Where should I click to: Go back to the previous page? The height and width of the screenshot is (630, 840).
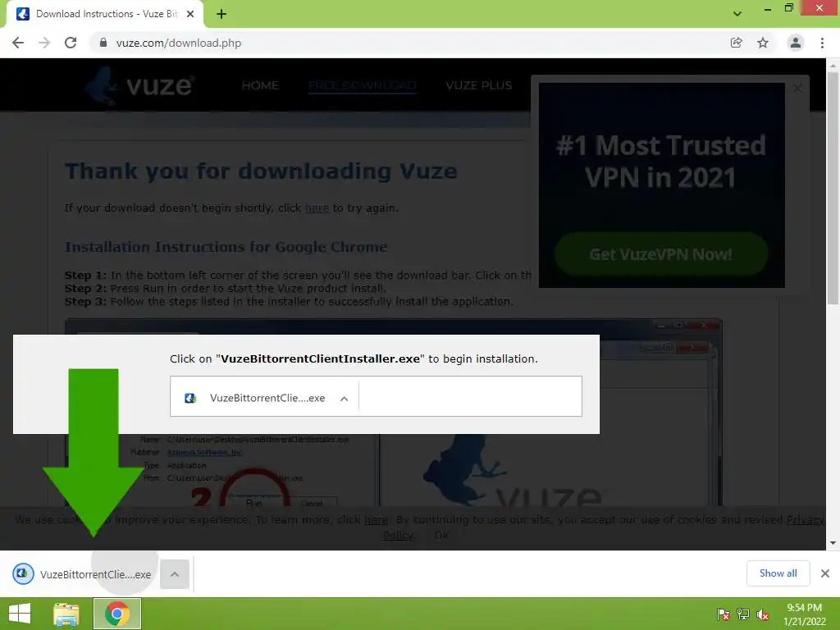(x=18, y=43)
